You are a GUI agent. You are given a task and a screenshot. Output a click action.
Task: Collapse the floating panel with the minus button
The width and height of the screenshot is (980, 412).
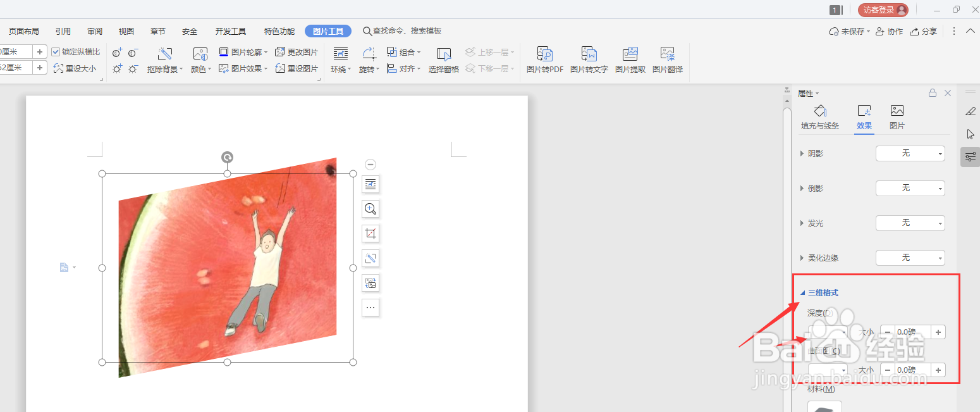point(370,164)
